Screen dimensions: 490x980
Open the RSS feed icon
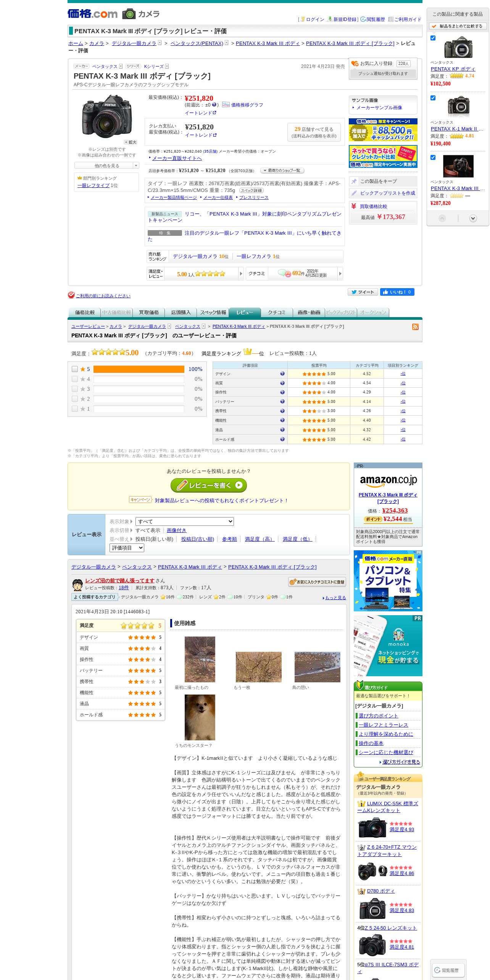pos(415,327)
